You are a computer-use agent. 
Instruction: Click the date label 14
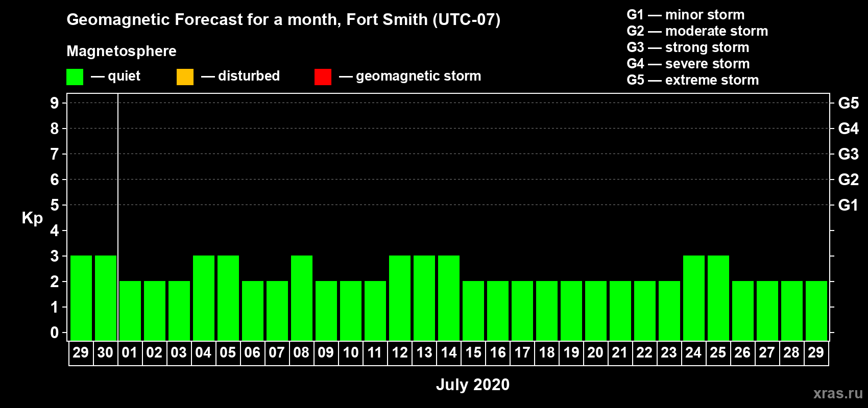tap(448, 352)
